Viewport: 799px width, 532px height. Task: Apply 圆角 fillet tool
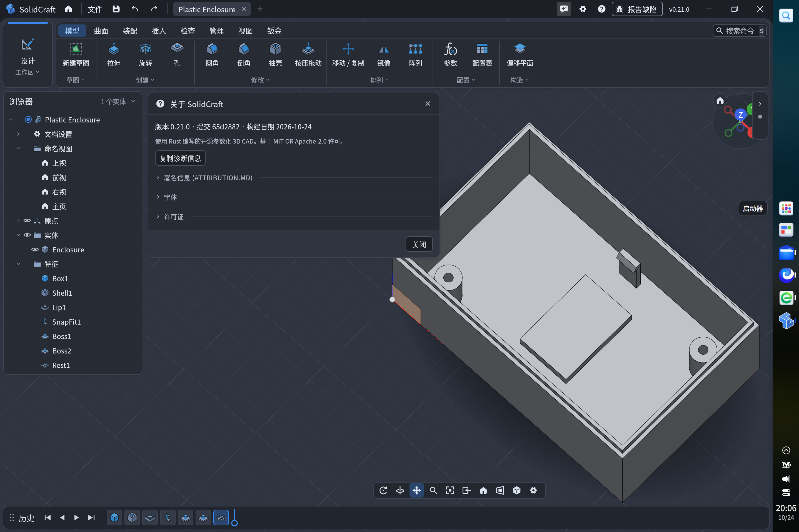(x=212, y=55)
